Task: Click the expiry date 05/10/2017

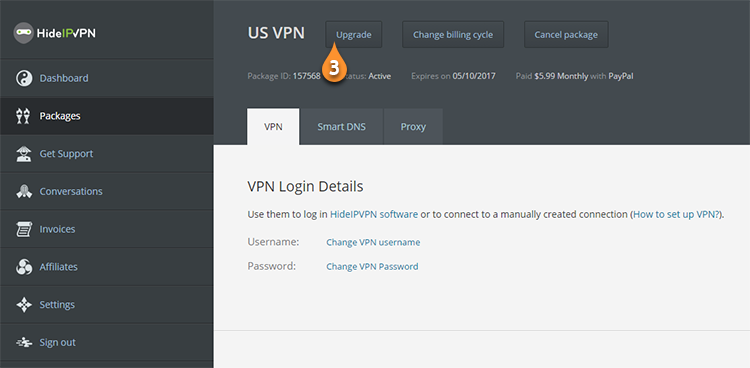Action: (474, 76)
